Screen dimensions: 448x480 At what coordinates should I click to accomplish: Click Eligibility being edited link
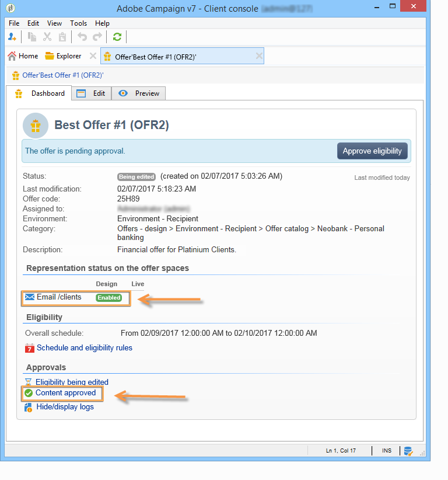point(72,382)
